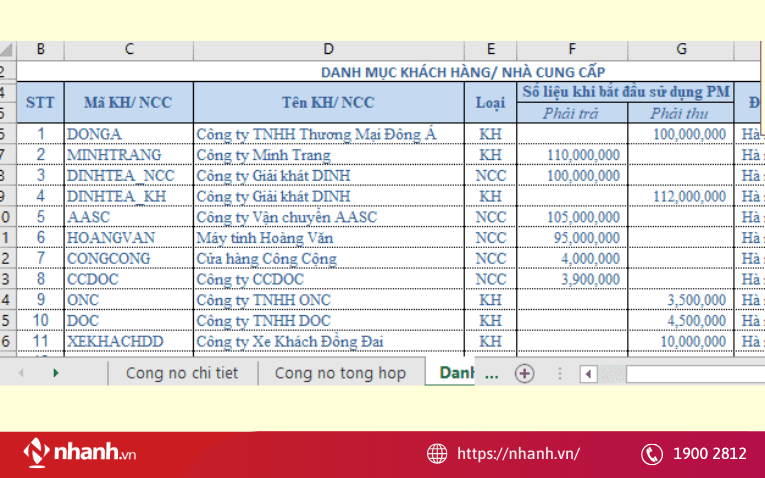Click Số liệu khi bắt đầu sử dụng PM header

(625, 92)
